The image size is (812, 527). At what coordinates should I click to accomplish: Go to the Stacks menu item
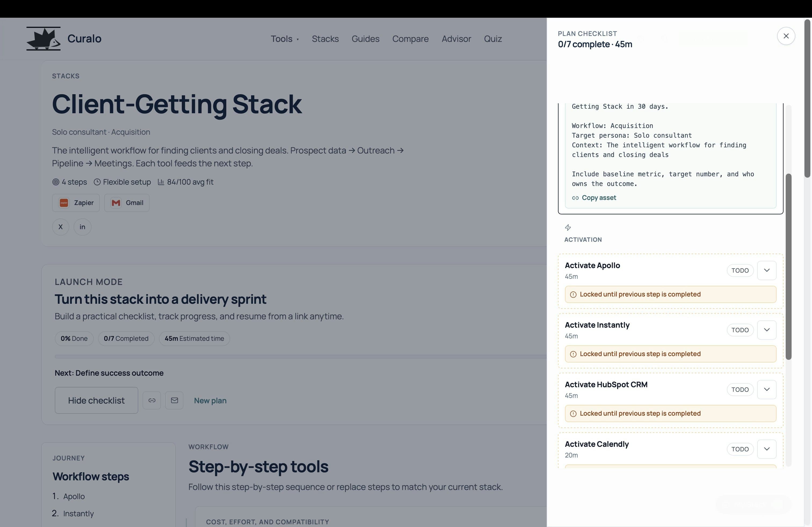coord(325,39)
